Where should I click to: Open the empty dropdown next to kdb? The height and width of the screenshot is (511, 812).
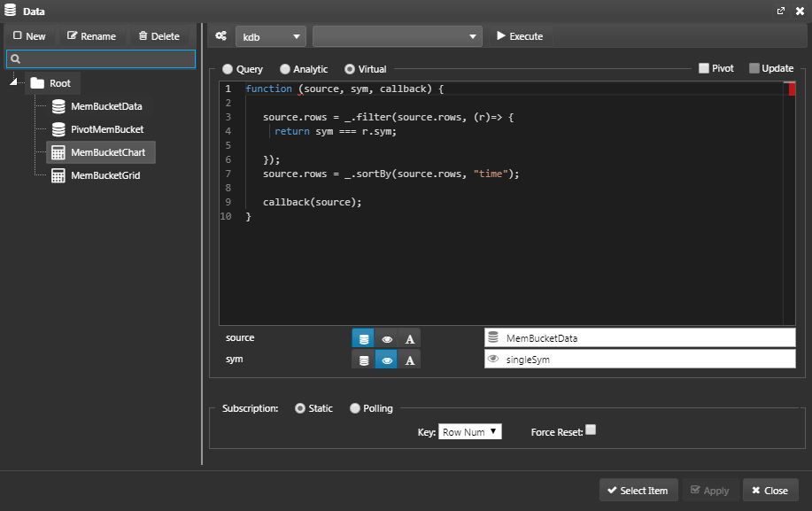pos(398,37)
